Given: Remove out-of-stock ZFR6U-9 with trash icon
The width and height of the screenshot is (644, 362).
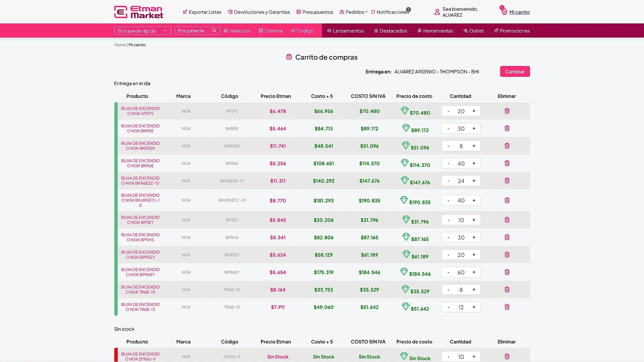Looking at the screenshot, I should 507,357.
